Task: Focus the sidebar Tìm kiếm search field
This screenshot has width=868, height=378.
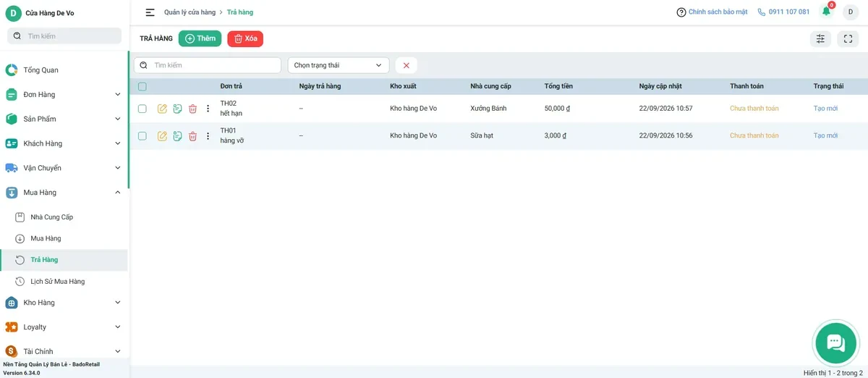Action: click(64, 35)
